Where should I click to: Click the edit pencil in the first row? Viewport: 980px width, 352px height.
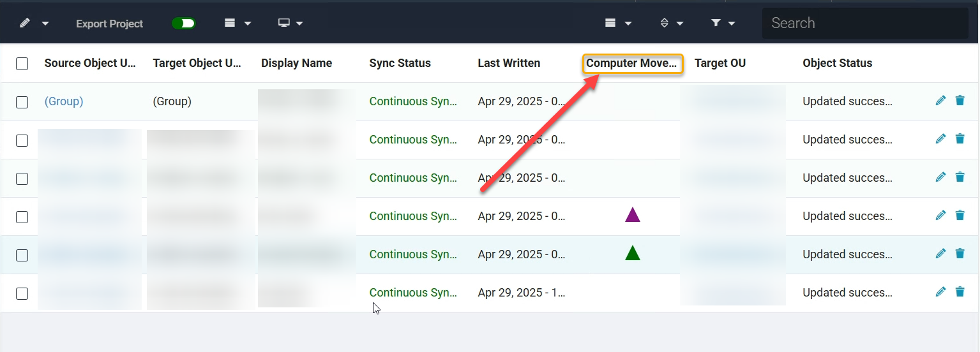[940, 101]
